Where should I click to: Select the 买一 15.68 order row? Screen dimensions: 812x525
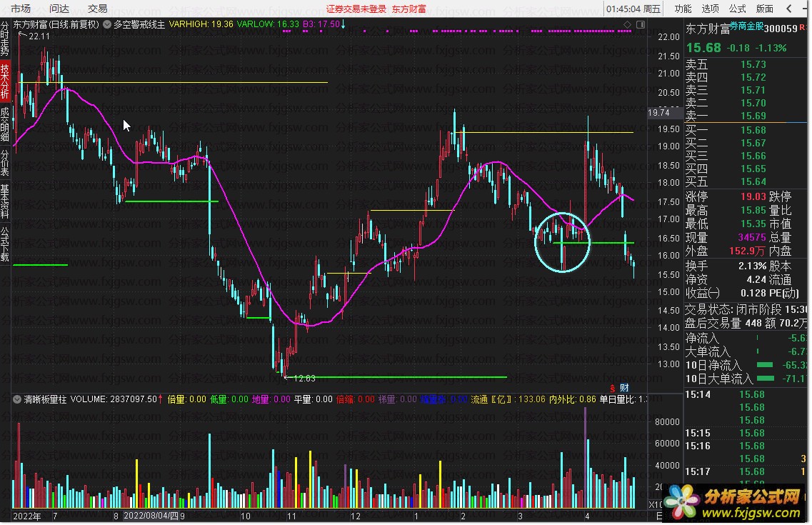point(746,130)
